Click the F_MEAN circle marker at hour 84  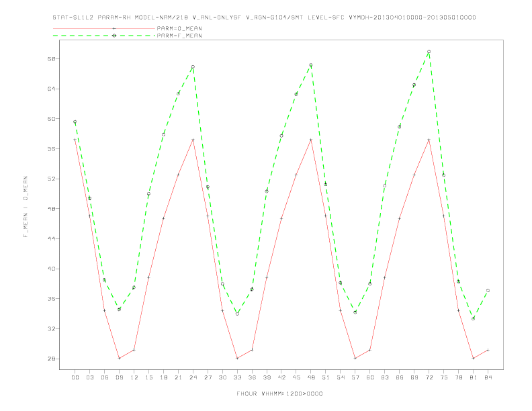pyautogui.click(x=488, y=291)
